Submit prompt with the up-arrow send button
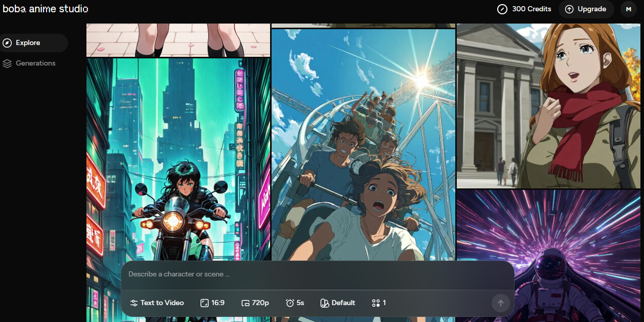 pos(501,303)
